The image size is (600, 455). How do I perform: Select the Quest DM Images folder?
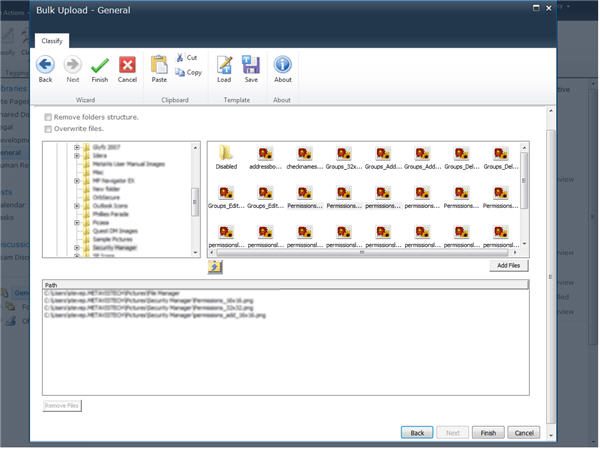click(115, 231)
